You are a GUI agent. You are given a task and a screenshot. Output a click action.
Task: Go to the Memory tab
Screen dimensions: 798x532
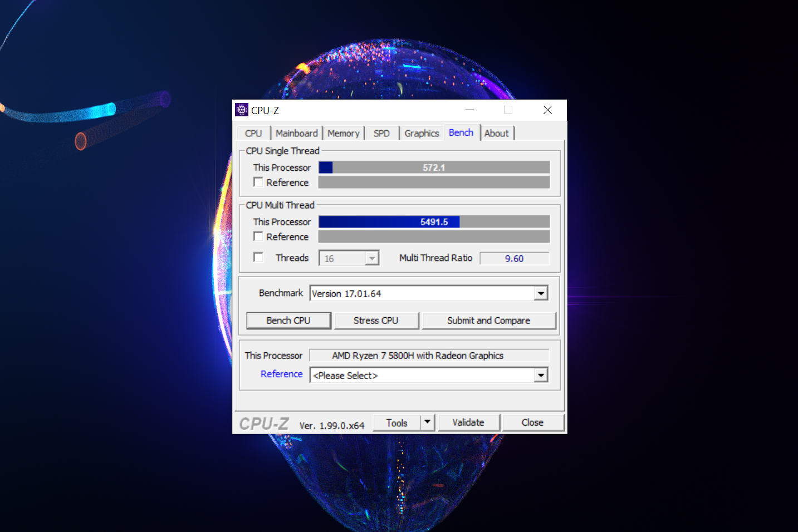coord(344,133)
